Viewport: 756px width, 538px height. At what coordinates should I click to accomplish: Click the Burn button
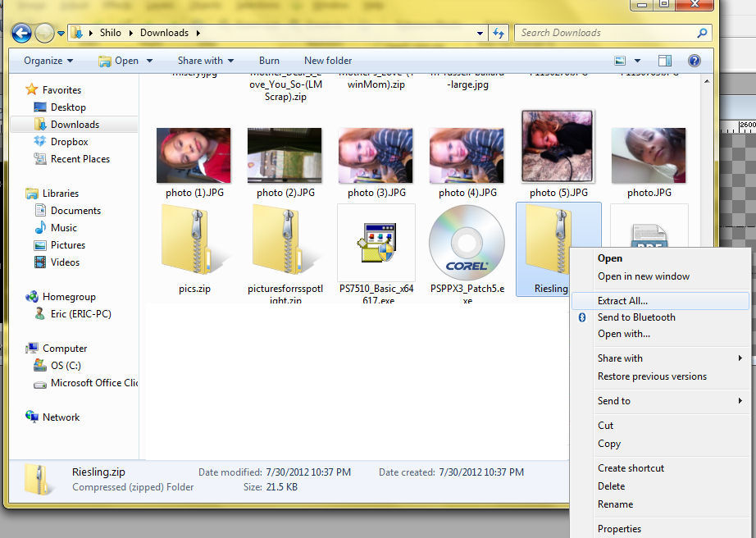(269, 61)
